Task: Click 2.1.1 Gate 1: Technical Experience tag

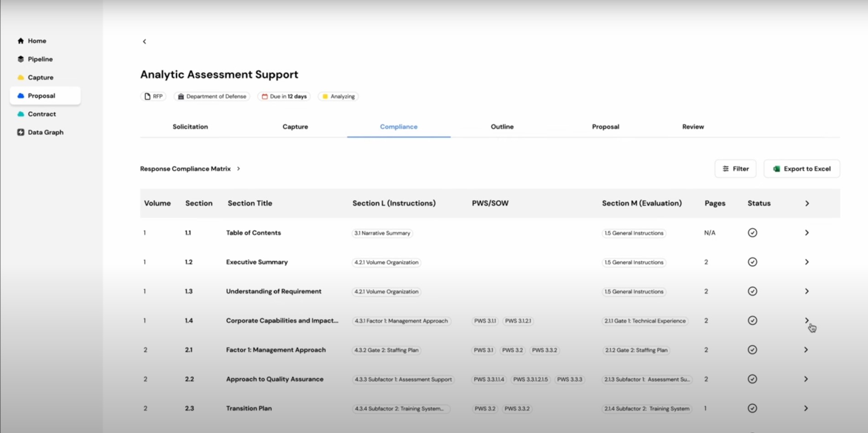Action: pyautogui.click(x=645, y=321)
